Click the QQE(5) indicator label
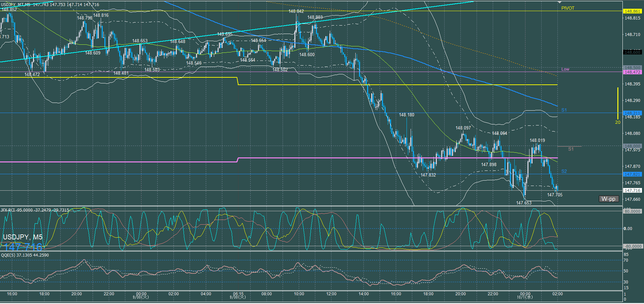This screenshot has height=304, width=644. (25, 255)
